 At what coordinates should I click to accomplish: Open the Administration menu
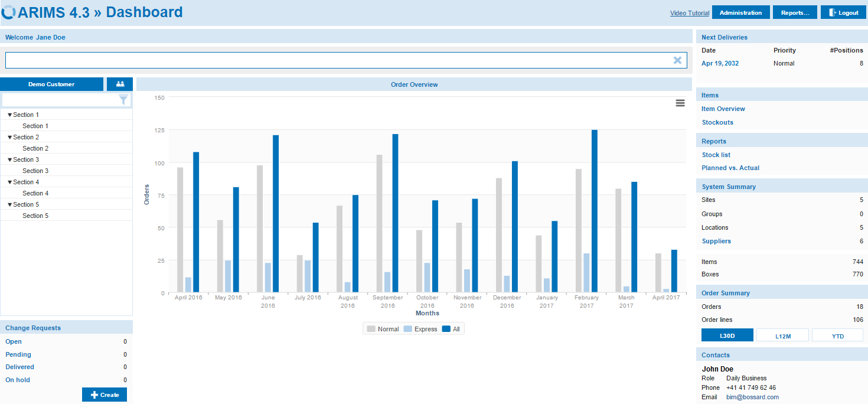[740, 12]
